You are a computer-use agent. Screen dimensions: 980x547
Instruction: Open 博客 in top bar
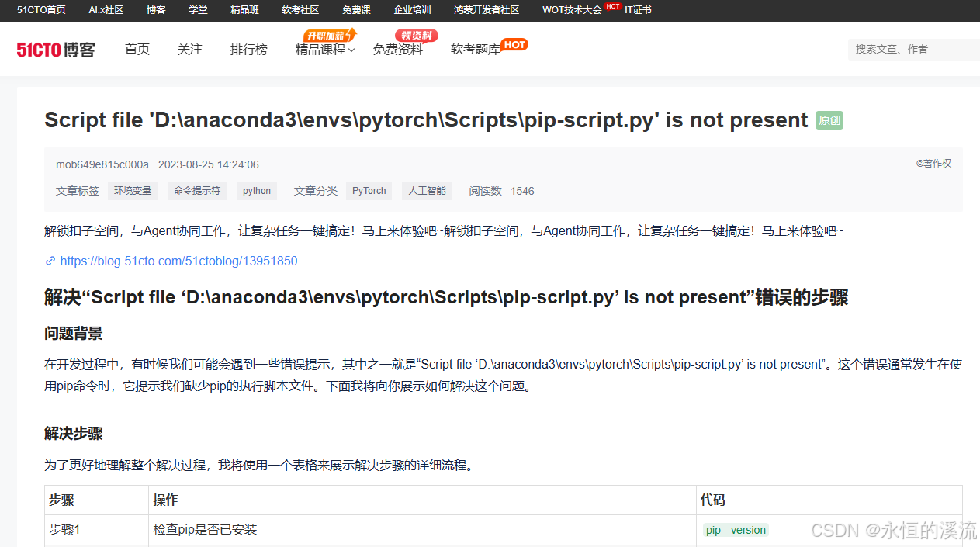tap(156, 10)
